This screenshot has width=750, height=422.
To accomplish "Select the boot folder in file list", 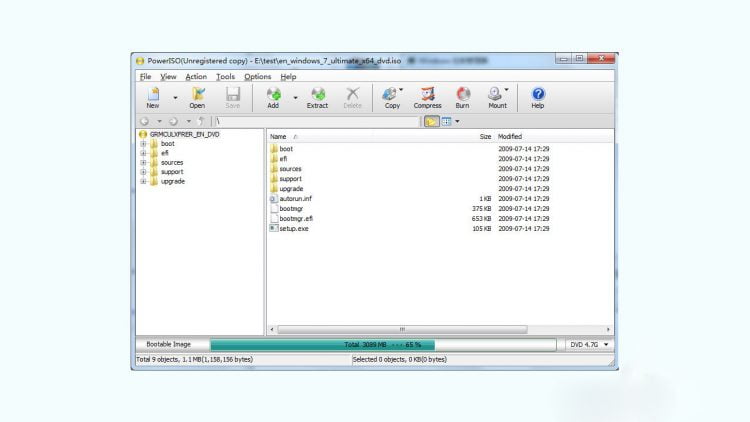I will click(x=286, y=149).
